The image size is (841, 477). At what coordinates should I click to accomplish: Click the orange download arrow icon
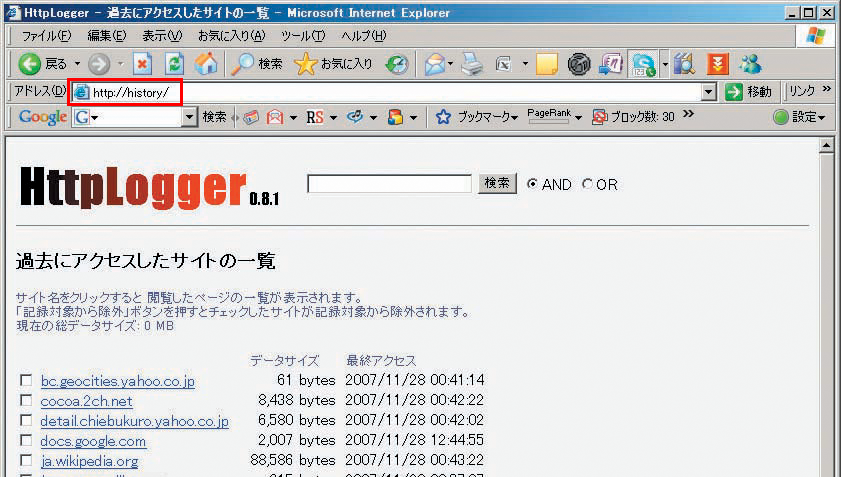[x=717, y=64]
